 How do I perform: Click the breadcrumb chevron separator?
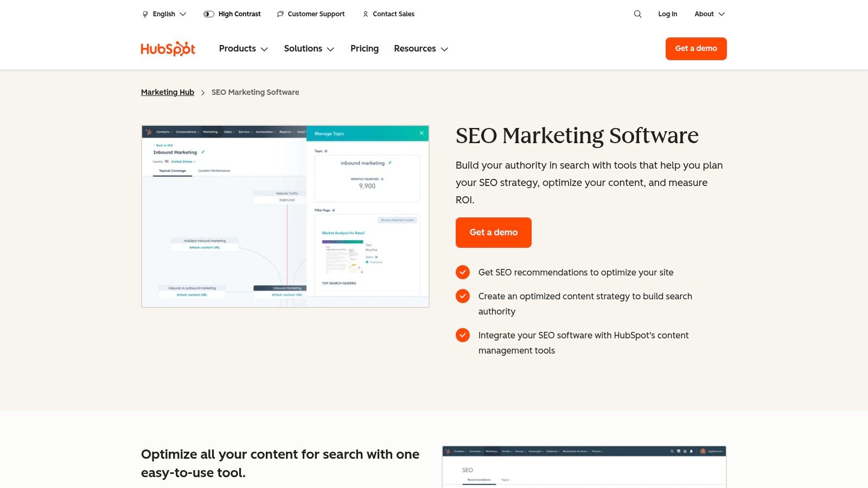(203, 93)
